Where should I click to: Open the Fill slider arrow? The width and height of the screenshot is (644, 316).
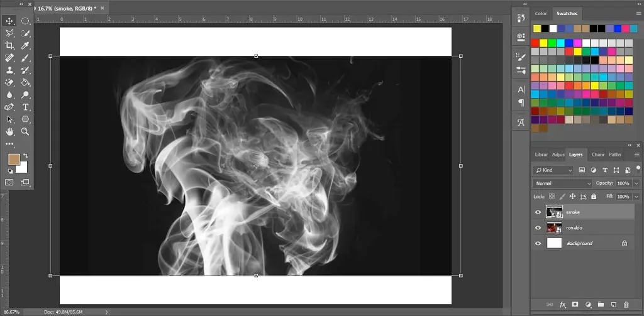[x=636, y=197]
